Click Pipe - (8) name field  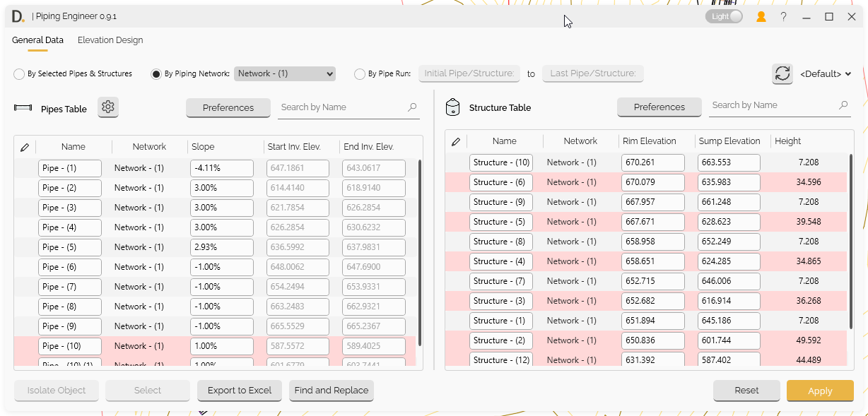(x=70, y=307)
